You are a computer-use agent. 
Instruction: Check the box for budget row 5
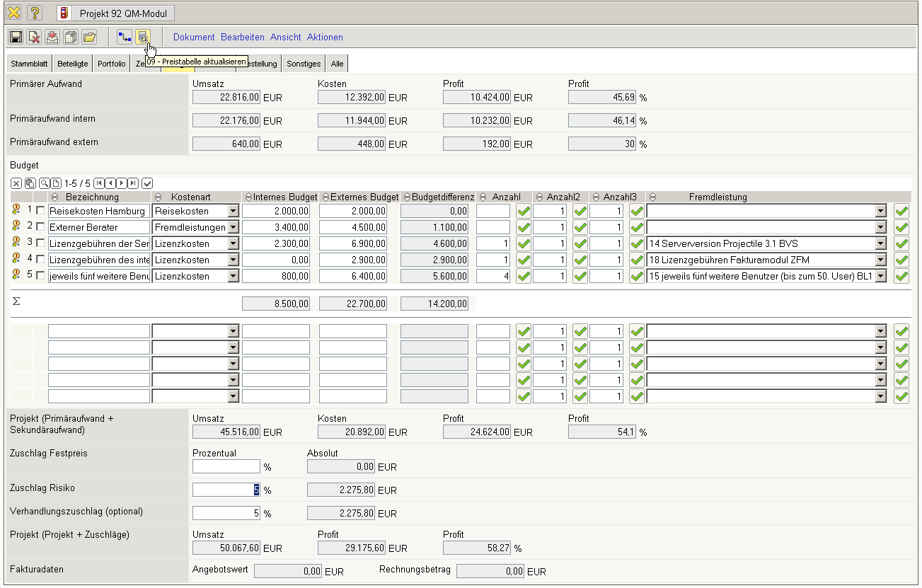tap(40, 276)
